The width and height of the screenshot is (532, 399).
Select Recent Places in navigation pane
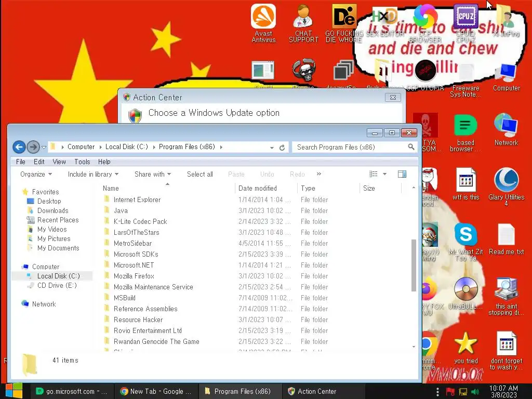[x=58, y=220]
